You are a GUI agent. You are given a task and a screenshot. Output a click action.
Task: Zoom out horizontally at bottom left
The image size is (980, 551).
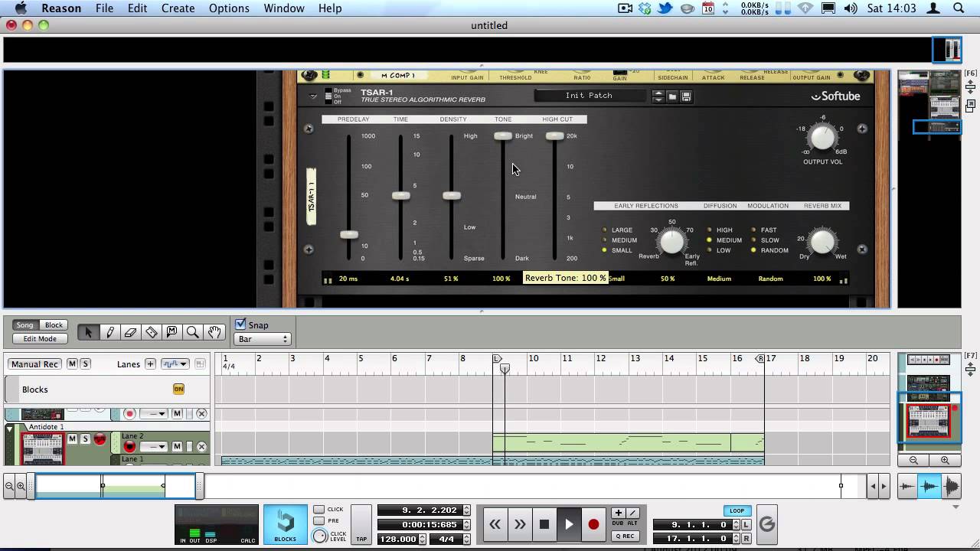click(x=9, y=486)
